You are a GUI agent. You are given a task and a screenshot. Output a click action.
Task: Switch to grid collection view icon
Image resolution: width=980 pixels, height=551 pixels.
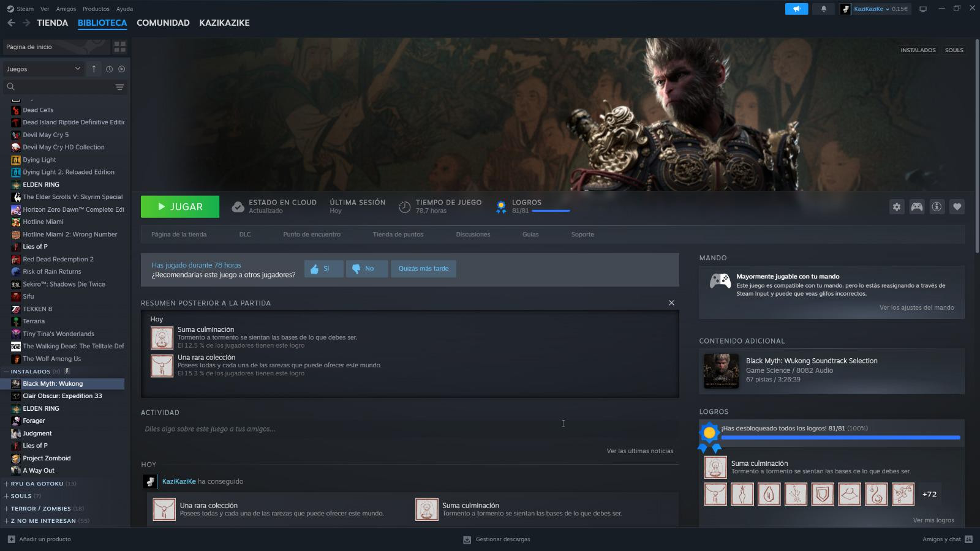pyautogui.click(x=119, y=47)
